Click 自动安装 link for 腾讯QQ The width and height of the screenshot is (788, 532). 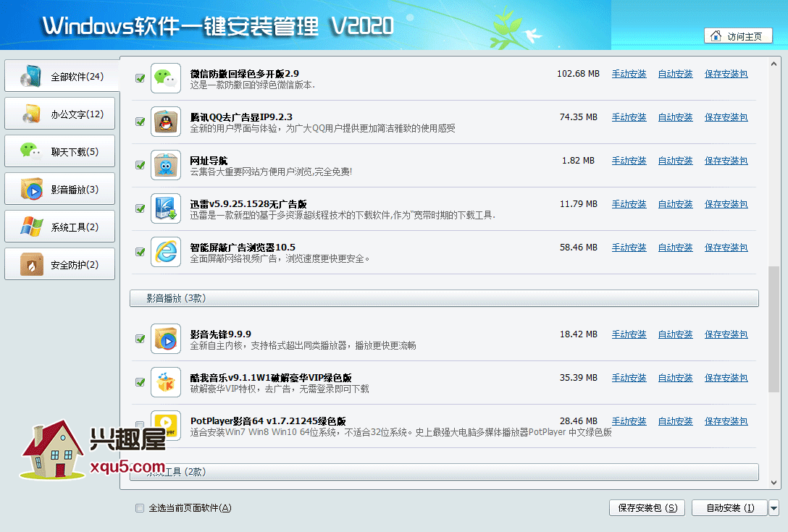tap(676, 117)
